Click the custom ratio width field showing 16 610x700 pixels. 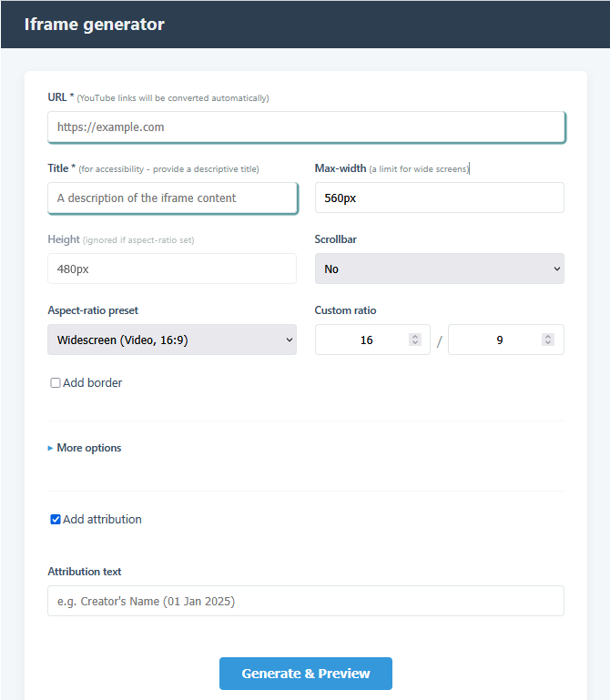(x=372, y=340)
